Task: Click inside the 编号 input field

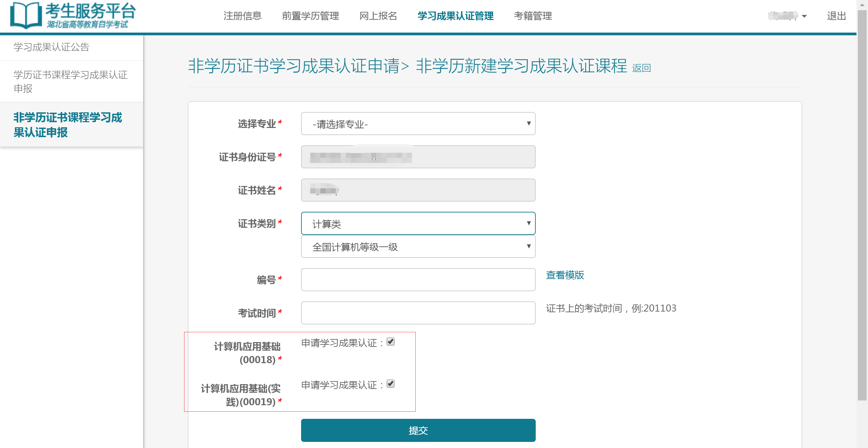Action: pos(418,279)
